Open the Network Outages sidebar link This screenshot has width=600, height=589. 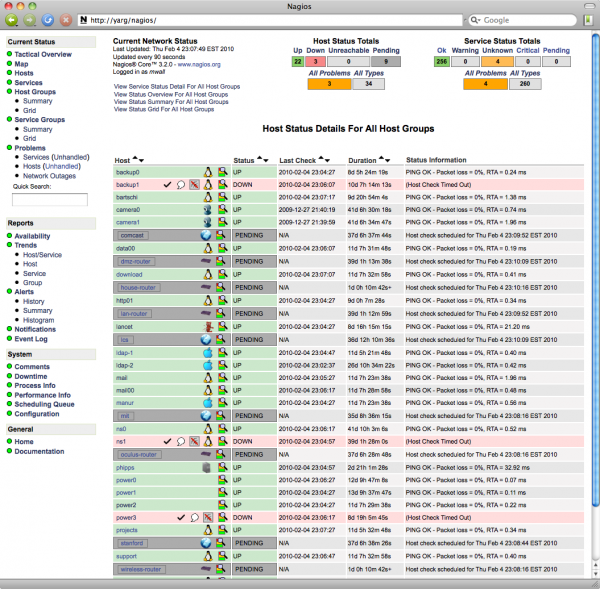pyautogui.click(x=50, y=174)
